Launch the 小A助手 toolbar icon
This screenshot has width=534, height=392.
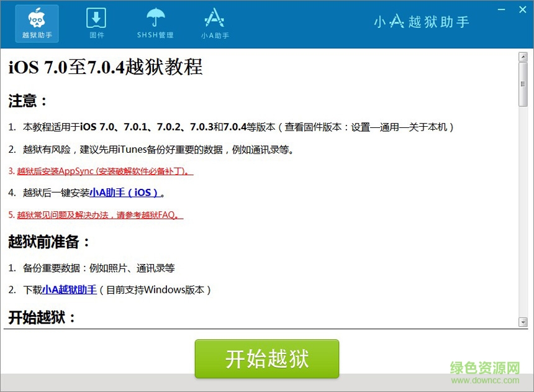pos(214,23)
